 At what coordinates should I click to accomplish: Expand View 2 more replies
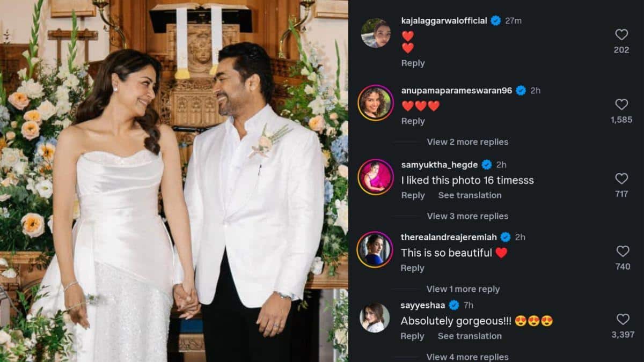(x=467, y=142)
